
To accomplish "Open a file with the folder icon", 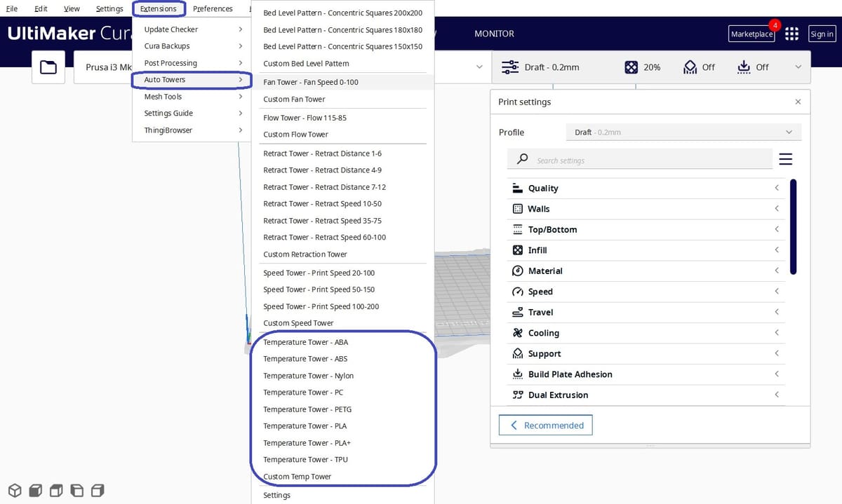I will 48,67.
